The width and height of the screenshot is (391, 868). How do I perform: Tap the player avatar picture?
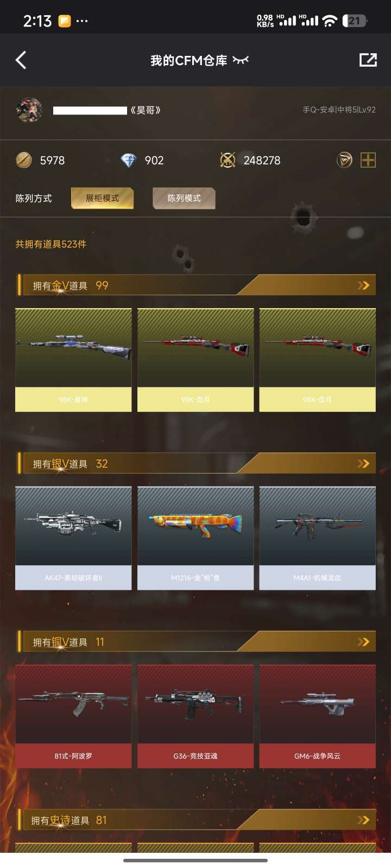tap(29, 110)
